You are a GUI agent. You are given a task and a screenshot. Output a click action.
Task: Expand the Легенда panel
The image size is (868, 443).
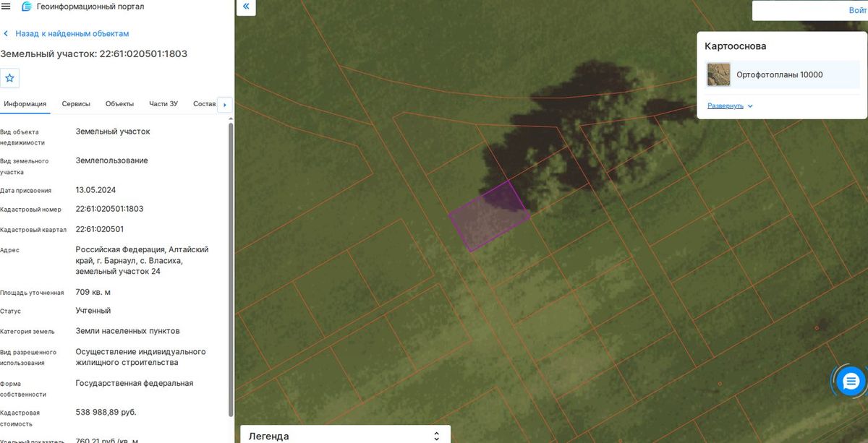pos(346,436)
